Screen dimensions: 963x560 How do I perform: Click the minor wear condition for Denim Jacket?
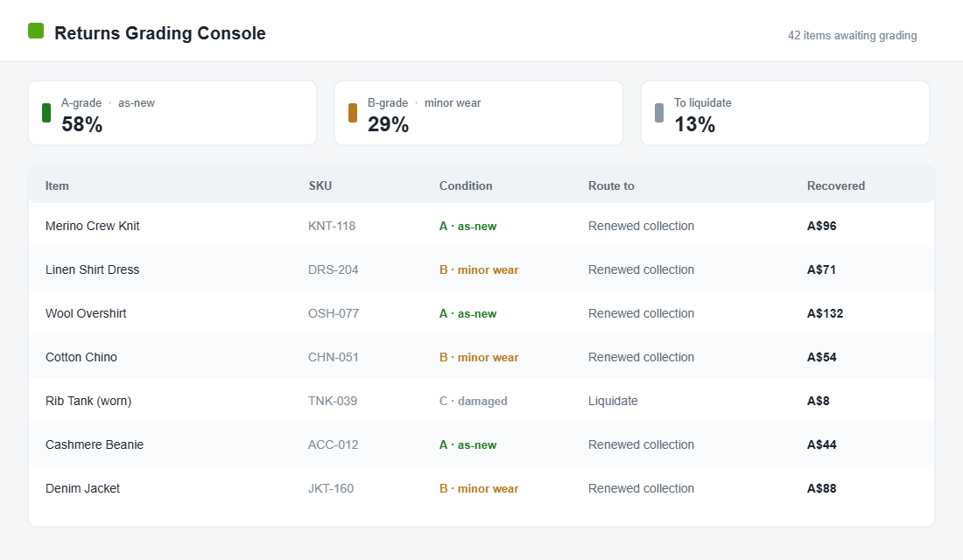pyautogui.click(x=479, y=488)
